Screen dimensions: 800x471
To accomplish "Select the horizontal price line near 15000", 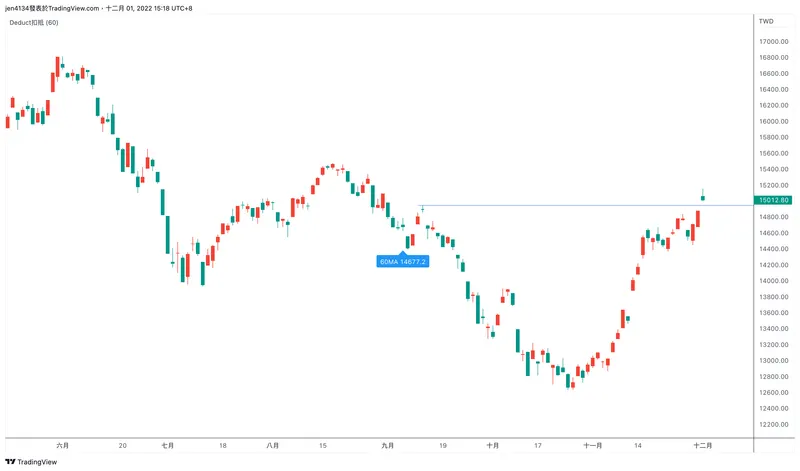I will [580, 206].
